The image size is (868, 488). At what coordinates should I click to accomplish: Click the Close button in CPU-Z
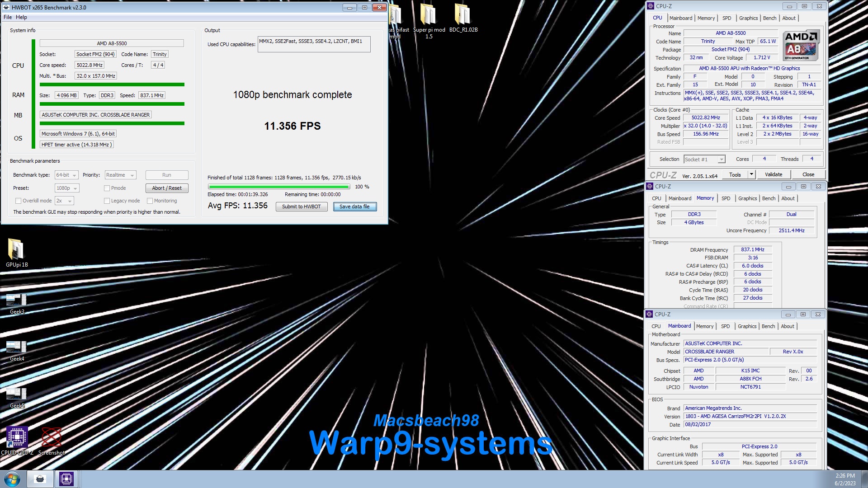pyautogui.click(x=808, y=174)
